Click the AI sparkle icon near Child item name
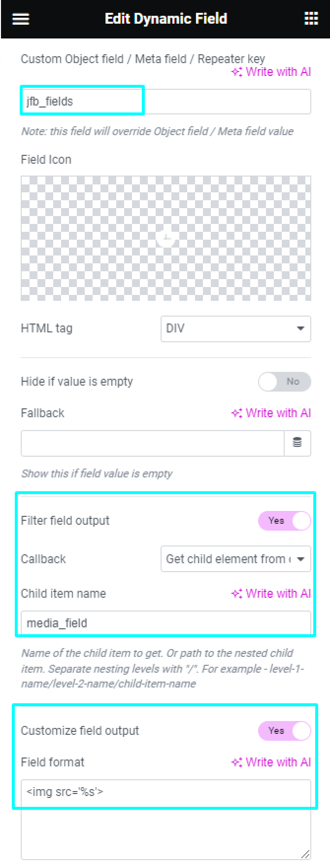The height and width of the screenshot is (868, 330). (237, 594)
